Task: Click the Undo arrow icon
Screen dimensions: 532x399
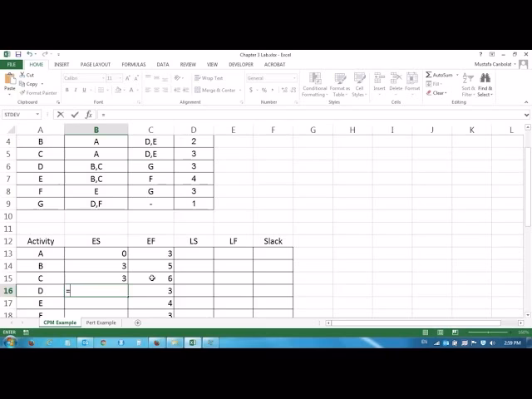Action: coord(30,54)
